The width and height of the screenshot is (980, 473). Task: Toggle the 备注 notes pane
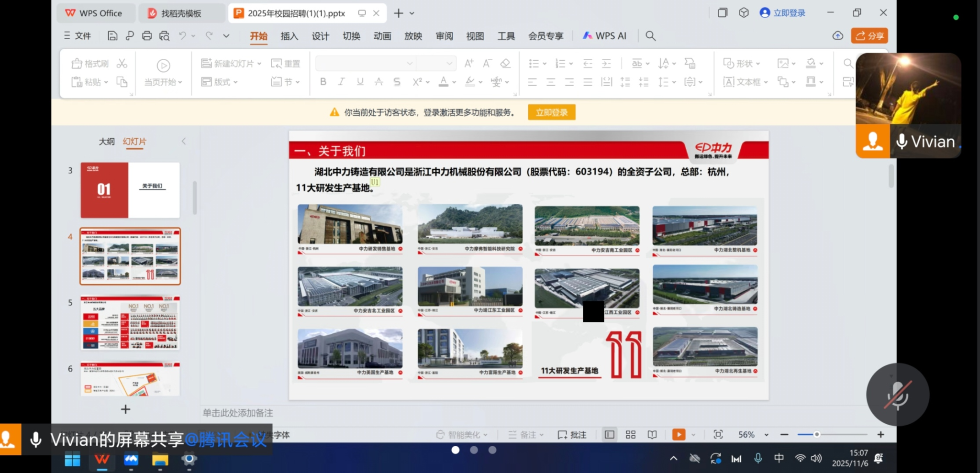(x=525, y=434)
